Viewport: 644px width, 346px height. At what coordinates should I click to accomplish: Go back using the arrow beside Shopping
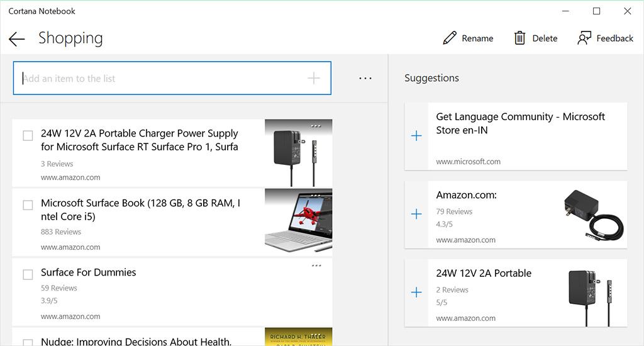[x=16, y=38]
